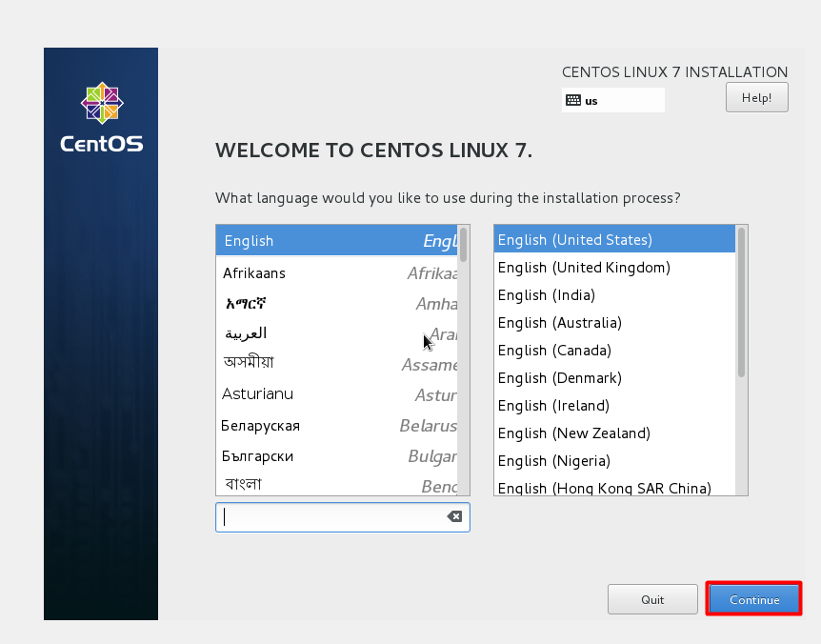821x644 pixels.
Task: Clear the language search field with backspace icon
Action: tap(454, 516)
